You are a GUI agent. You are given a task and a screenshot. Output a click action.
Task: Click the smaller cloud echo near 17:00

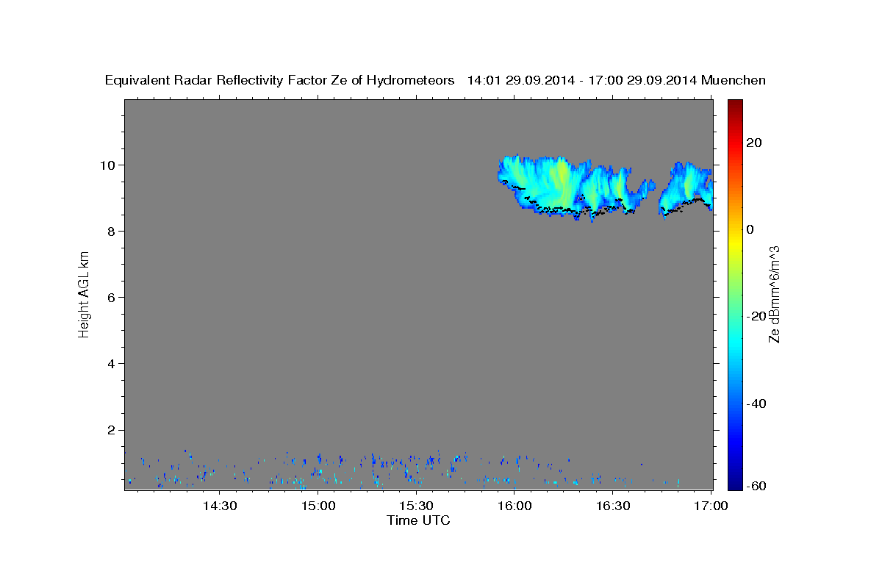click(685, 190)
